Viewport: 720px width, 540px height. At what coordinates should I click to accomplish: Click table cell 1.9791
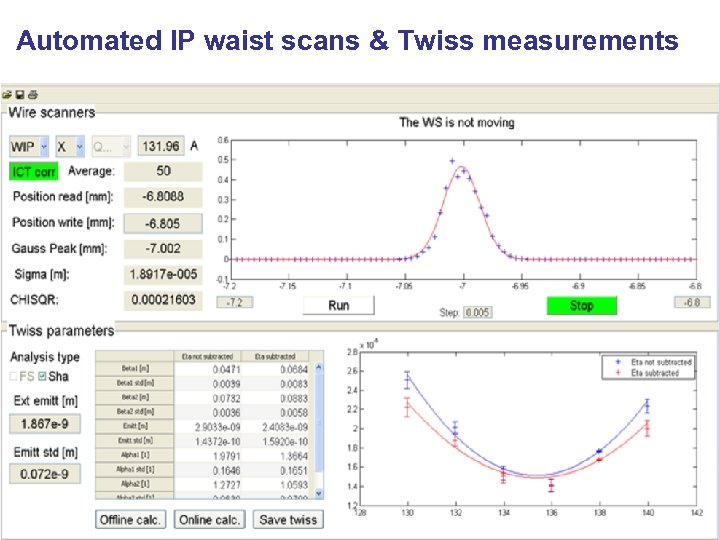pos(208,456)
